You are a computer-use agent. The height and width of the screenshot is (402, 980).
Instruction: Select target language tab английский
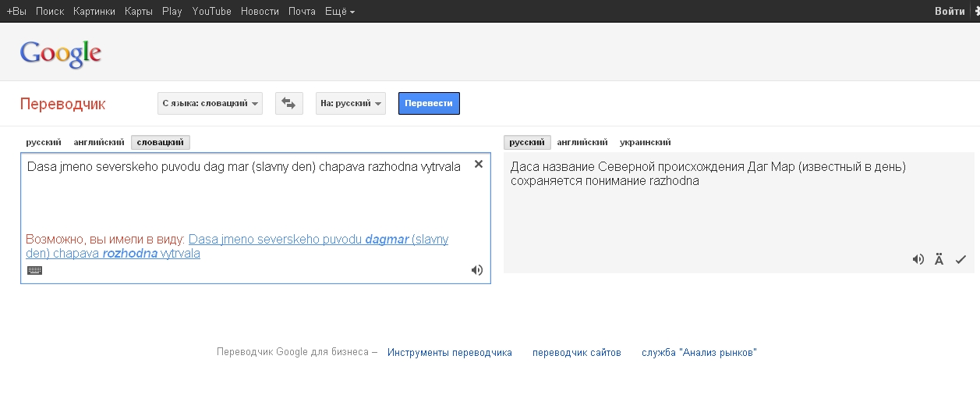click(582, 142)
